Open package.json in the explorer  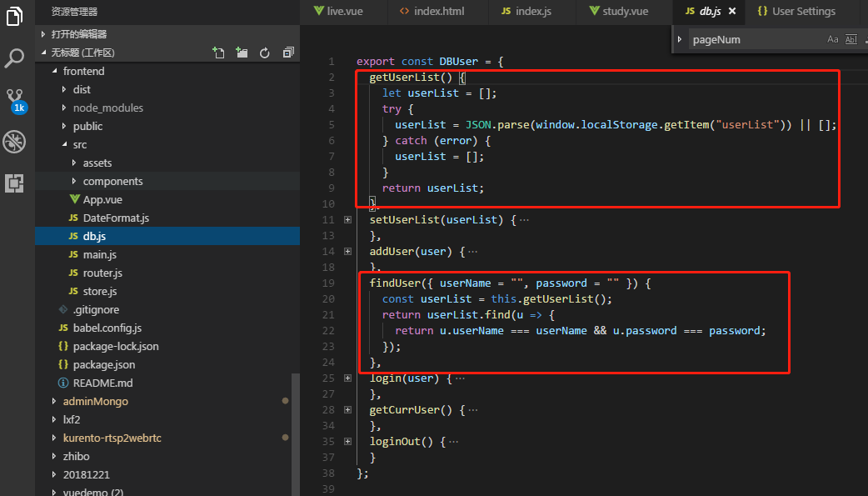tap(103, 364)
